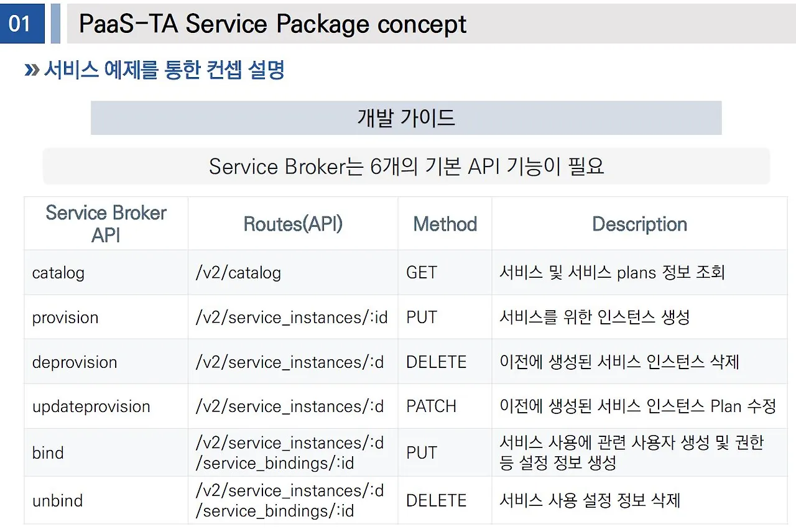Click the Method column header
The width and height of the screenshot is (796, 532).
[x=445, y=224]
